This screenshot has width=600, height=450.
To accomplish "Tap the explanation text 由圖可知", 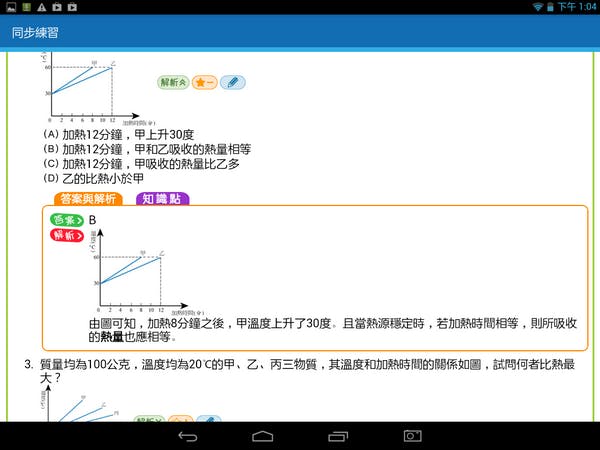I will 333,330.
